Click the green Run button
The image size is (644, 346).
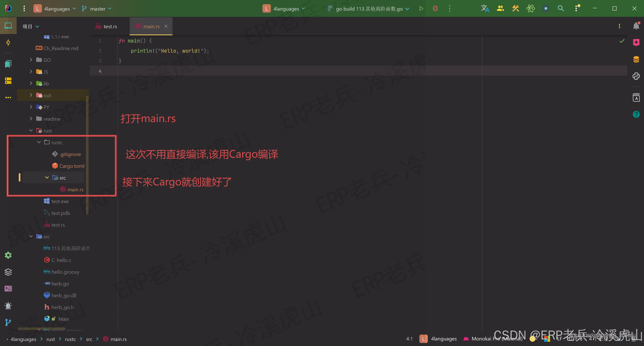click(421, 9)
